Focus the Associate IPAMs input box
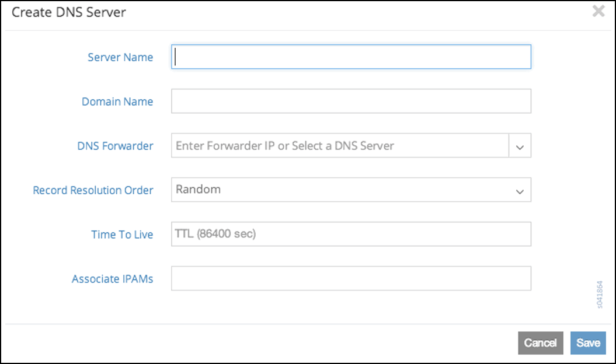Viewport: 616px width, 364px height. tap(351, 278)
